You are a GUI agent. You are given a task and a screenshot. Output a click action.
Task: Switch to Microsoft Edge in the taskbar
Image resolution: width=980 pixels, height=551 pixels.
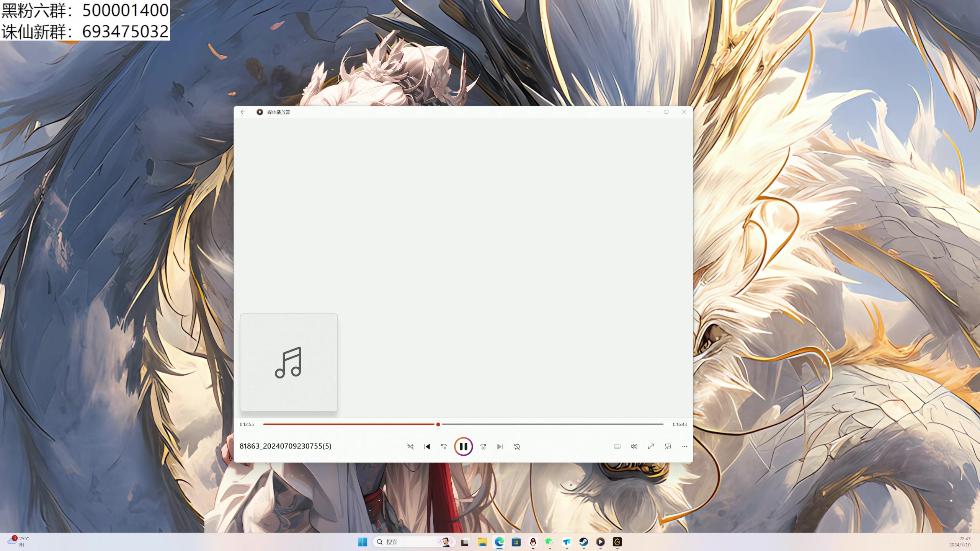[499, 542]
